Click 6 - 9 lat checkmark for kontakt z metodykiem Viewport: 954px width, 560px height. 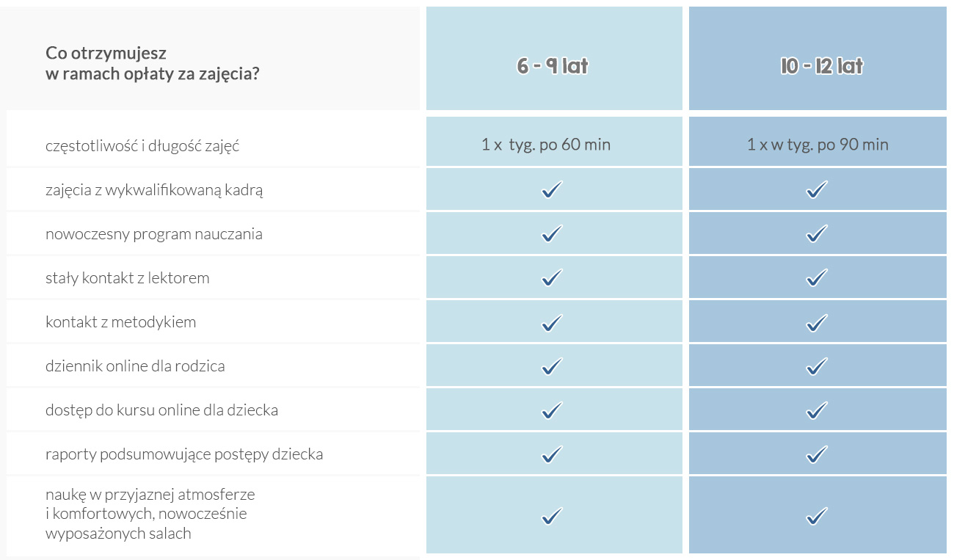(552, 321)
